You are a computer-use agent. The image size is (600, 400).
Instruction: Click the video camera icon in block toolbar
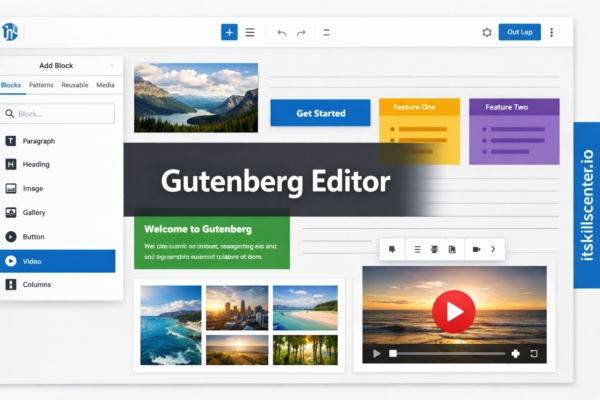pos(476,249)
